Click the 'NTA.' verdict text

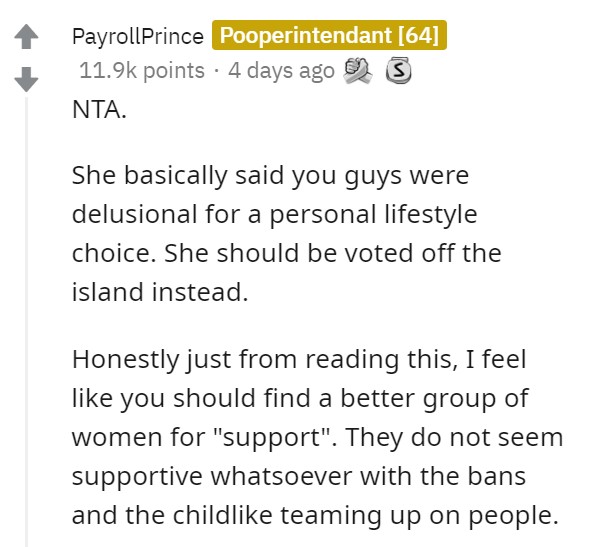(x=99, y=110)
